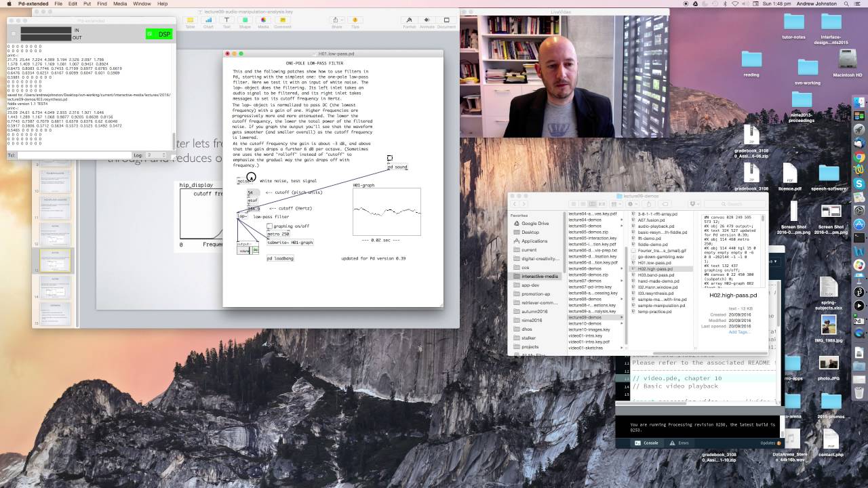Select Desktop in Finder sidebar
This screenshot has height=488, width=868.
click(x=531, y=232)
